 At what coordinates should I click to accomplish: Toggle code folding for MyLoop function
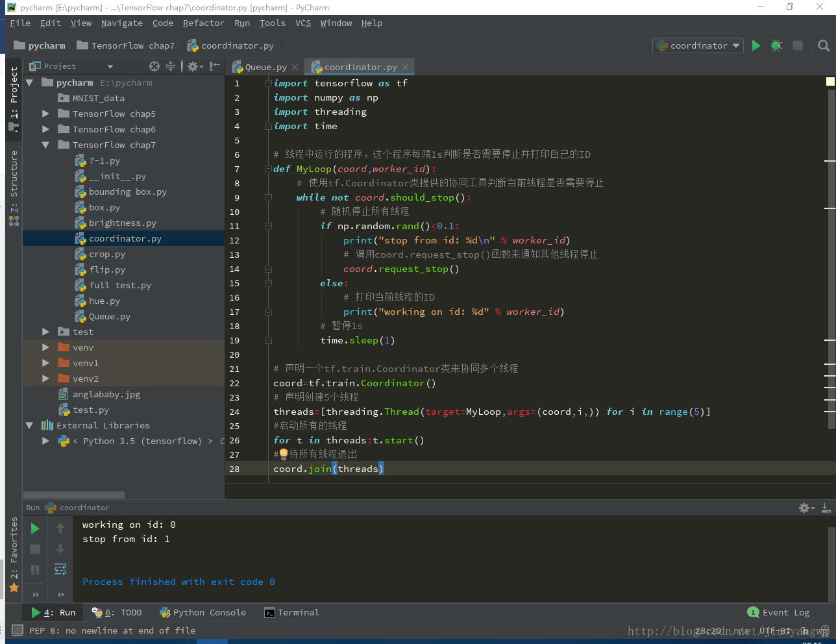pyautogui.click(x=268, y=169)
